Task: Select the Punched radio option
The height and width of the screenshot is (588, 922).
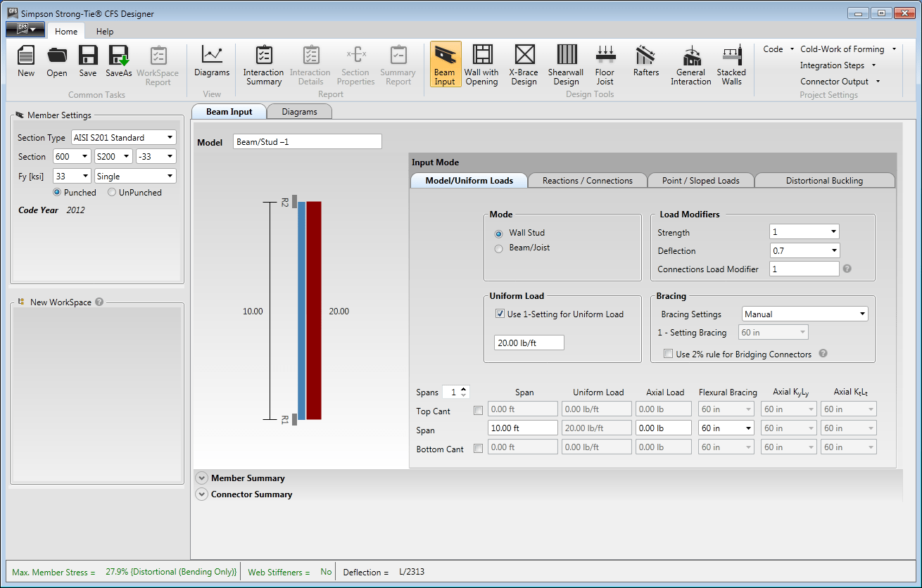Action: coord(57,192)
